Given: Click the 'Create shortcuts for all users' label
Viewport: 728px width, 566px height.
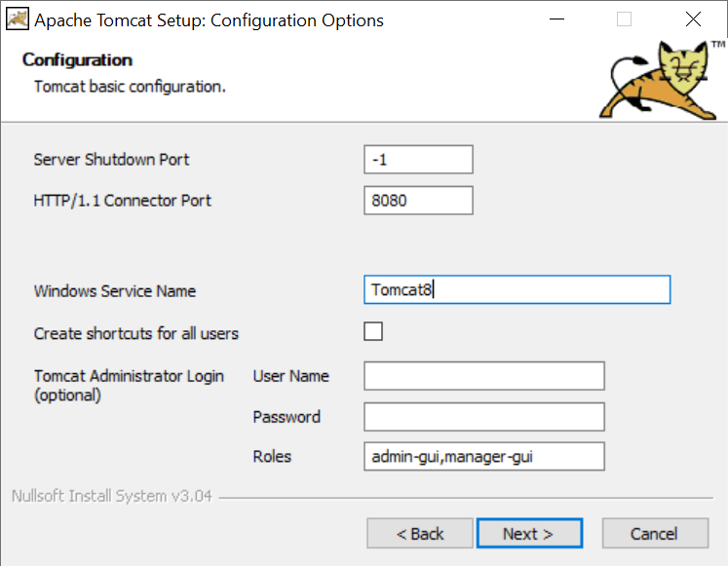Looking at the screenshot, I should pyautogui.click(x=136, y=333).
